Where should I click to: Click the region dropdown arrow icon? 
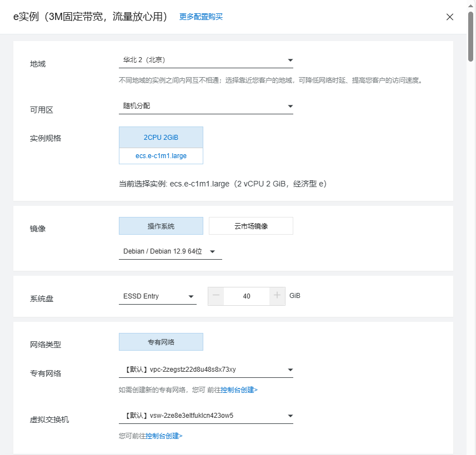click(x=290, y=59)
